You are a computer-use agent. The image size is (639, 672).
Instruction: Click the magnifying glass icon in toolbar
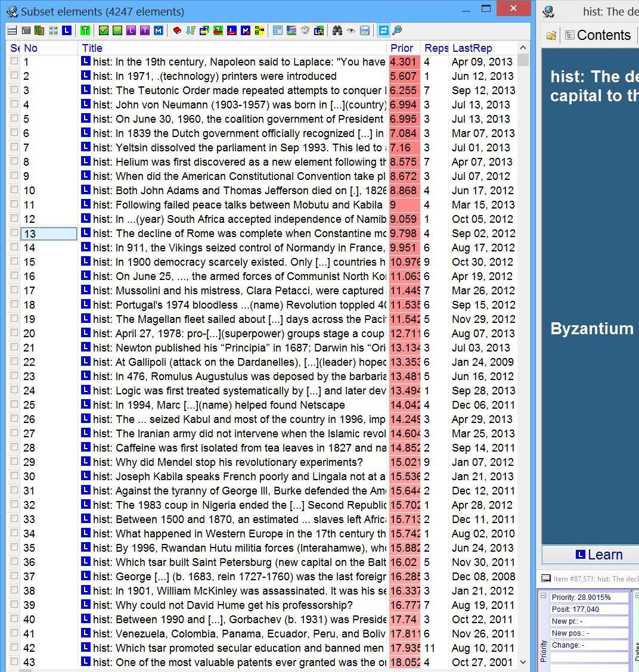(397, 30)
